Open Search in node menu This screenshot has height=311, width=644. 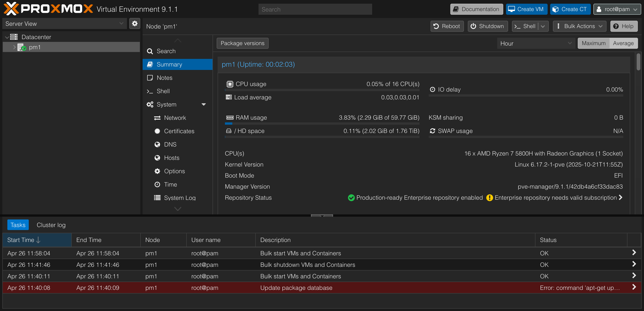[x=178, y=51]
